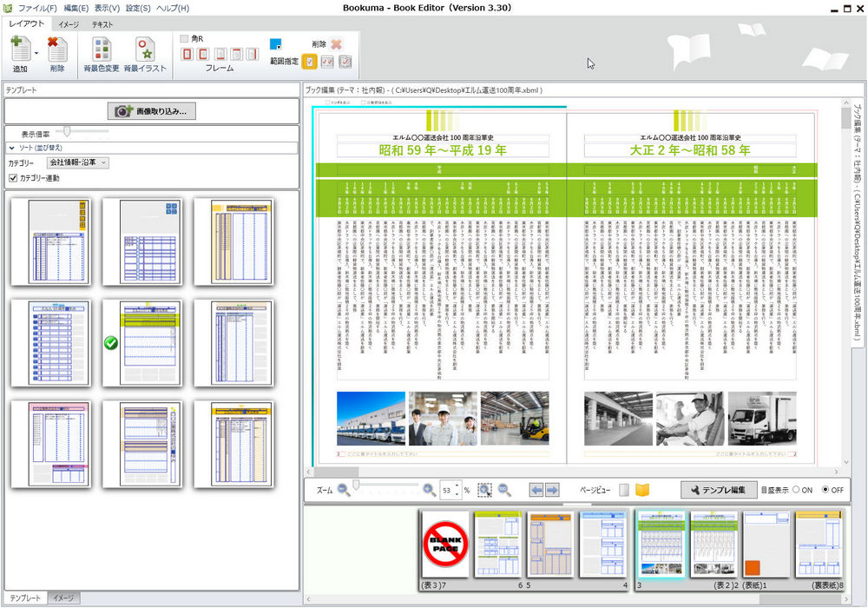Toggle the 角R rounded corner checkbox
Viewport: 868px width, 608px height.
click(x=184, y=38)
